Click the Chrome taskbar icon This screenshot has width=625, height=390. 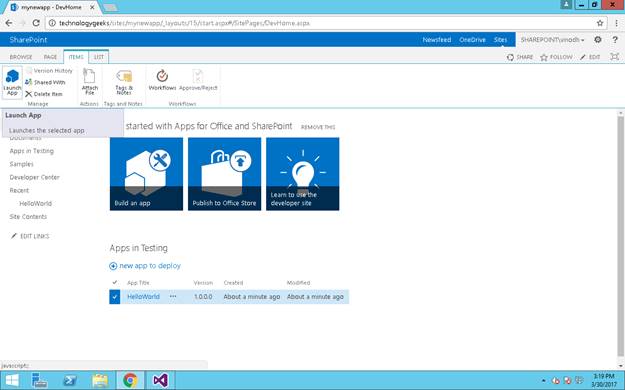130,380
